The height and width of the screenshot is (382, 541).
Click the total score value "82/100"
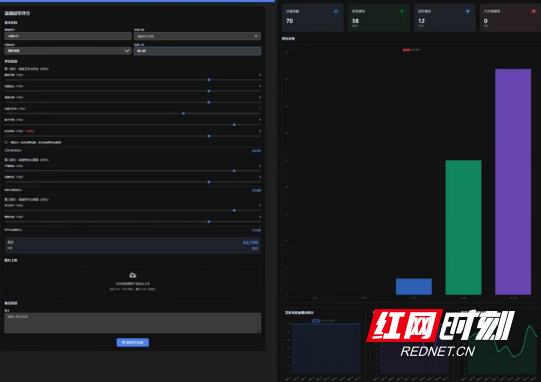point(250,243)
